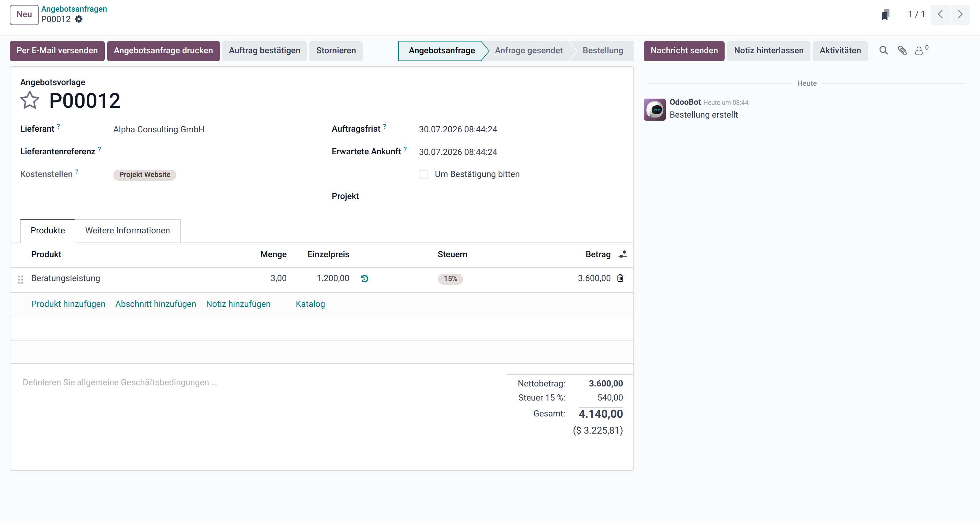The image size is (980, 523).
Task: Click Kostenstellen help question mark
Action: [77, 171]
